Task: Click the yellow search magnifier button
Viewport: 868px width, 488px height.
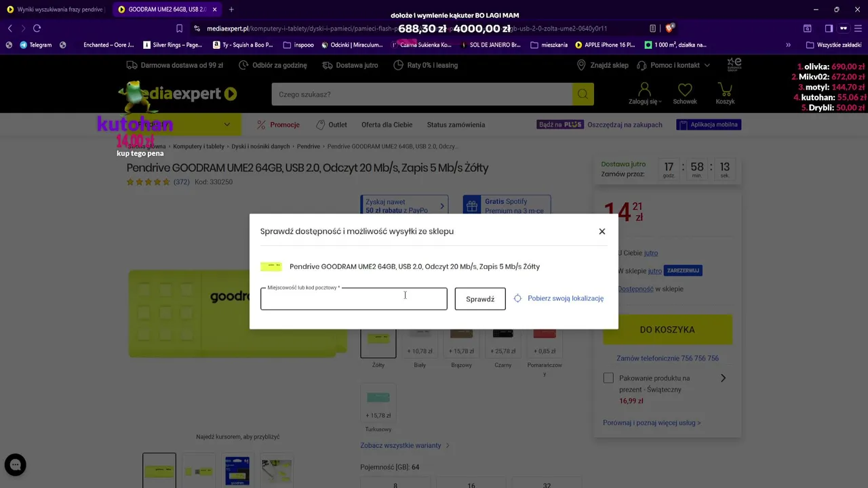Action: pyautogui.click(x=583, y=94)
